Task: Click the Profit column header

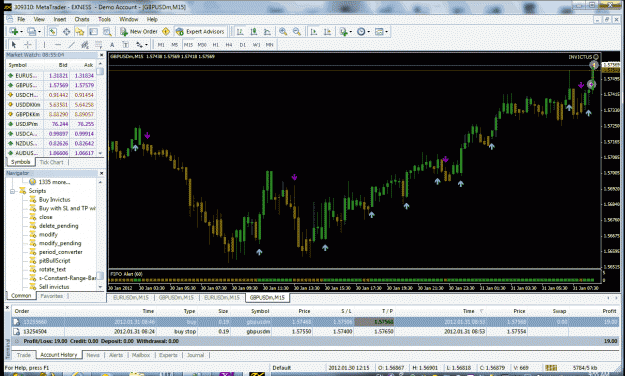Action: [x=609, y=311]
